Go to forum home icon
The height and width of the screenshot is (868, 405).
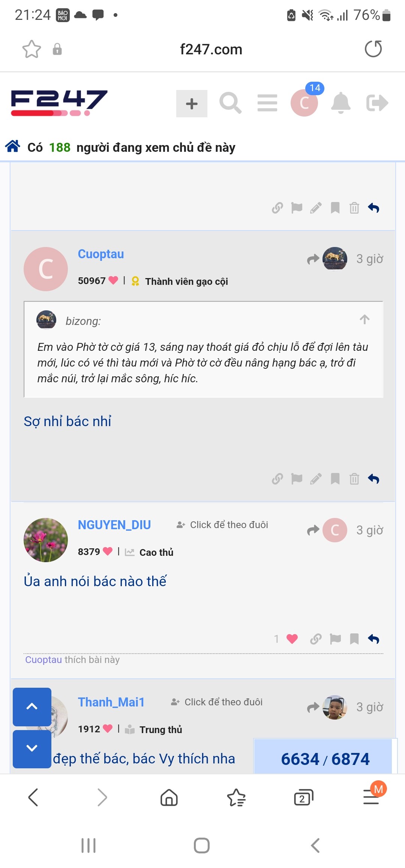13,147
